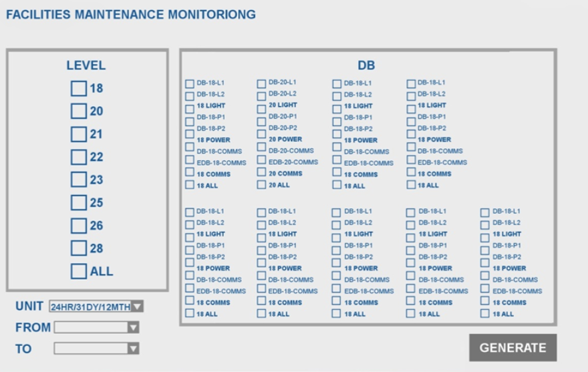Enable the Level 22 checkbox
Screen dimensions: 588x372
click(79, 157)
